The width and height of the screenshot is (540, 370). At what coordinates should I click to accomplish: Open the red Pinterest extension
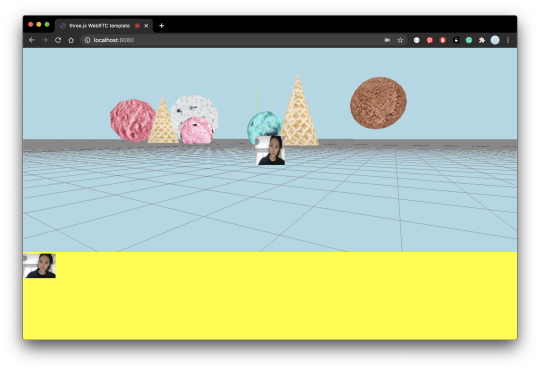(x=430, y=40)
